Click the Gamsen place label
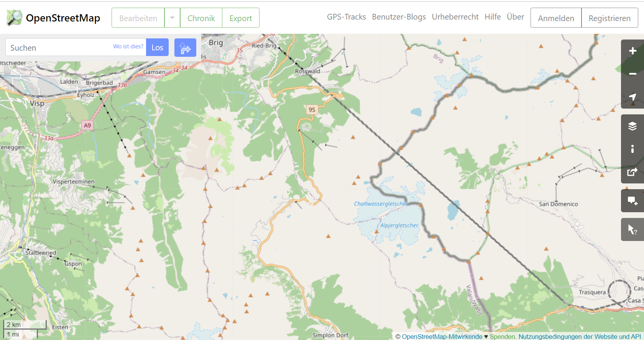Image resolution: width=644 pixels, height=340 pixels. pyautogui.click(x=154, y=72)
